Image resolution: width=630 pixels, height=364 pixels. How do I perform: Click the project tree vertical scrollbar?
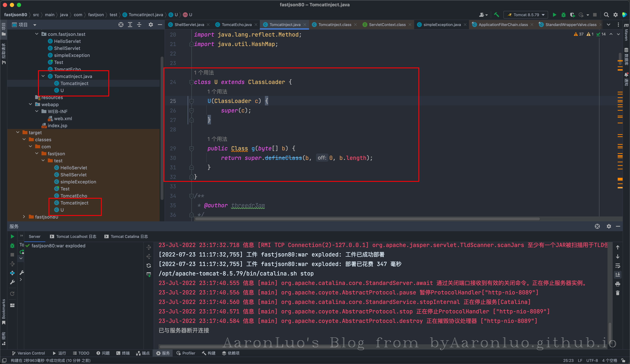click(162, 128)
